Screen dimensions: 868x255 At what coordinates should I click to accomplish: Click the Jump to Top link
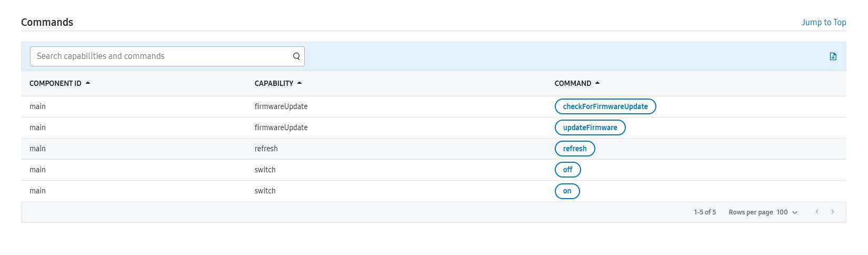pyautogui.click(x=823, y=22)
